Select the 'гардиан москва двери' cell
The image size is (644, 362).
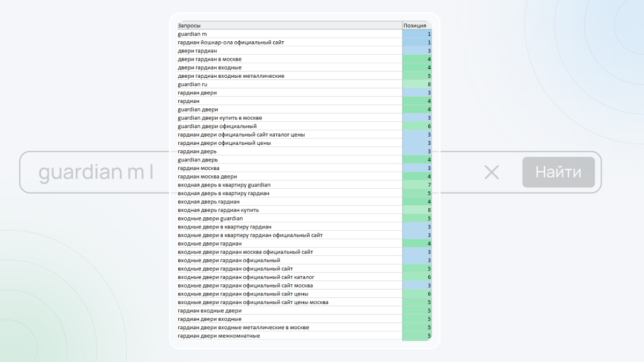tap(290, 176)
